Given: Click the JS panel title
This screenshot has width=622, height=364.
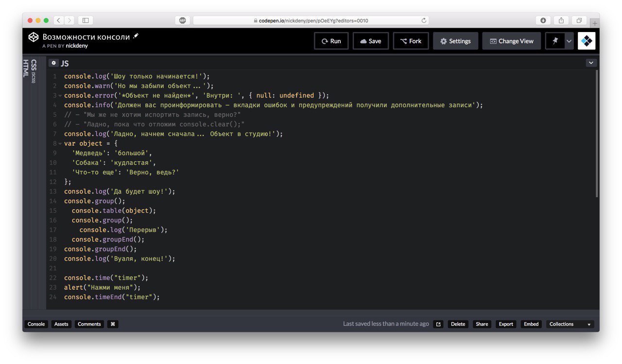Looking at the screenshot, I should click(x=65, y=63).
